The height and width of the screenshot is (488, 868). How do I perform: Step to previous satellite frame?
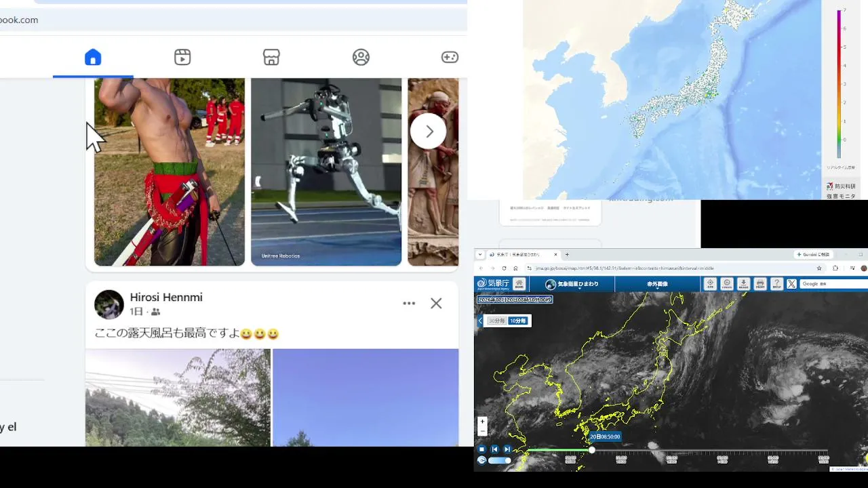(x=494, y=449)
